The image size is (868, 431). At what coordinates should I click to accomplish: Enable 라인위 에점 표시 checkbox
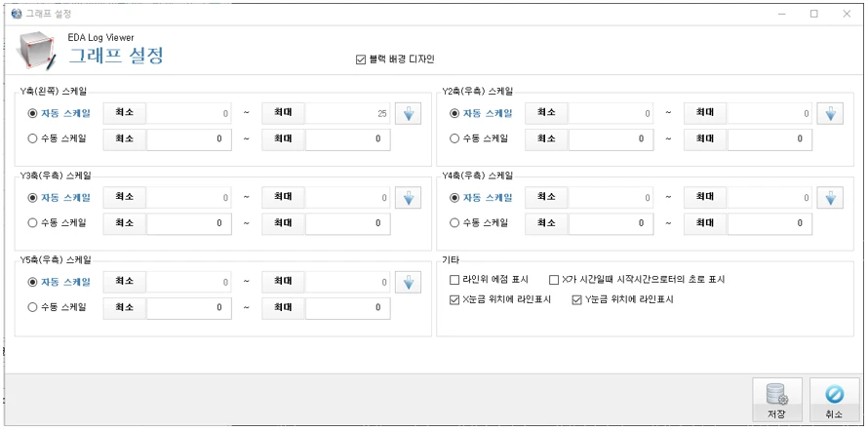(x=490, y=280)
